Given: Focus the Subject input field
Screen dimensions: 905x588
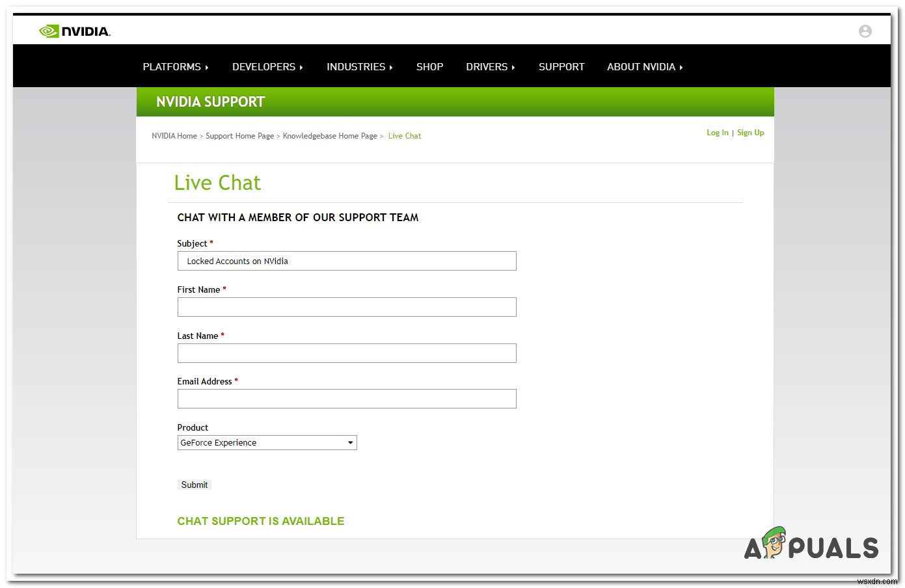Looking at the screenshot, I should click(x=347, y=261).
